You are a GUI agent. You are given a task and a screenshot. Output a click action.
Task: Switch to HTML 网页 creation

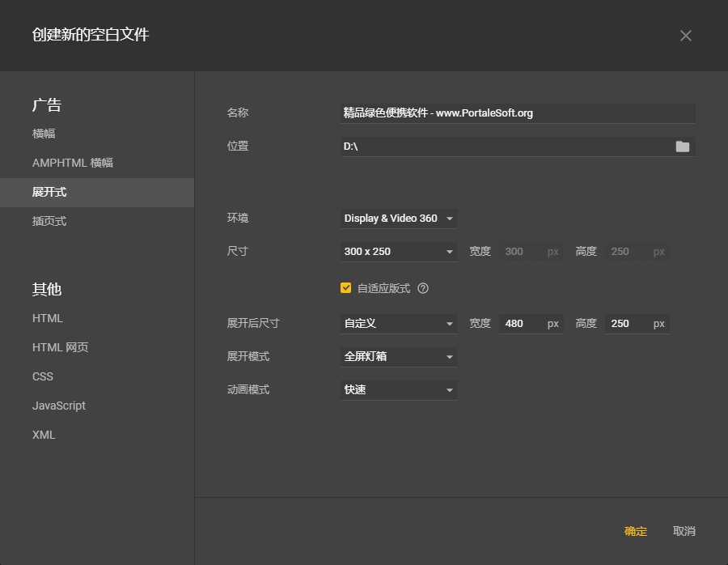point(60,347)
